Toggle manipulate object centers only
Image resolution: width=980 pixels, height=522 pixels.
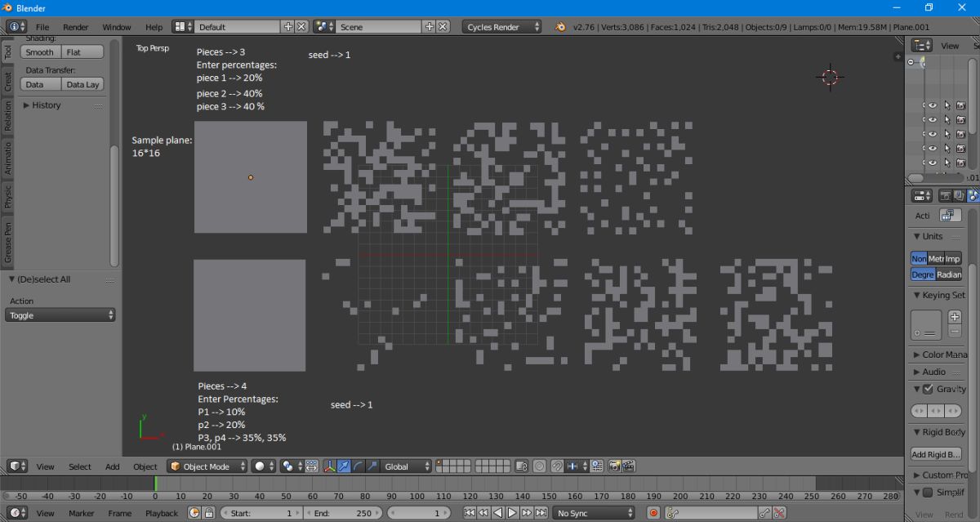click(x=311, y=466)
